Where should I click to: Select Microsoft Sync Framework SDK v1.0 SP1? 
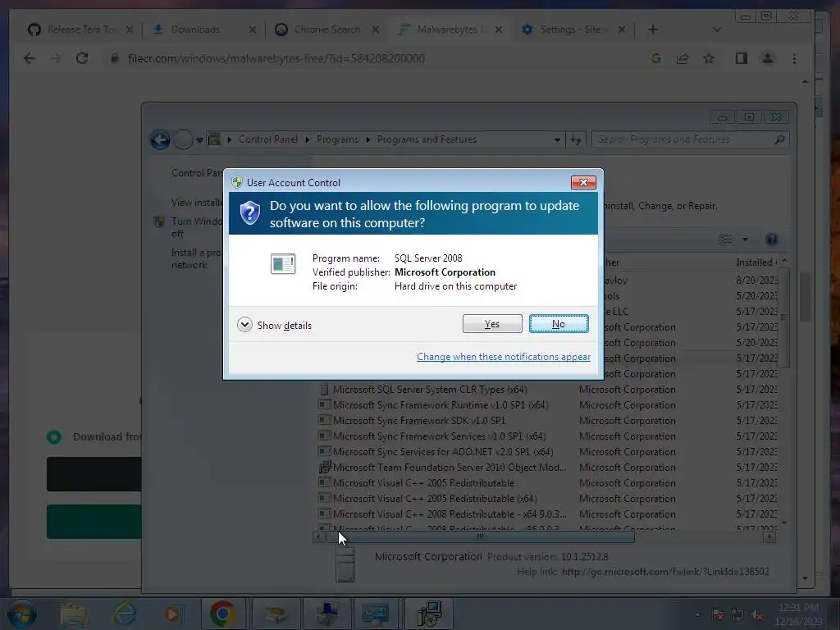[x=547, y=421]
